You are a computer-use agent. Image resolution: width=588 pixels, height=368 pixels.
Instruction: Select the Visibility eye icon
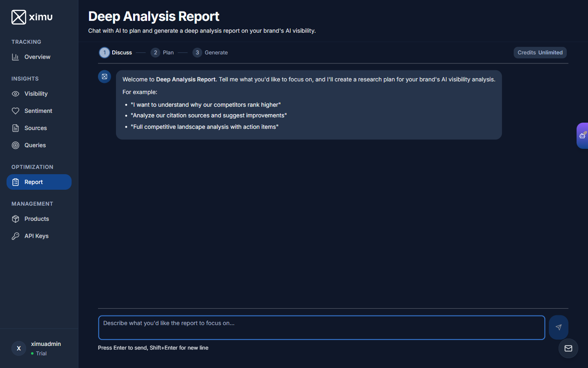pyautogui.click(x=16, y=94)
